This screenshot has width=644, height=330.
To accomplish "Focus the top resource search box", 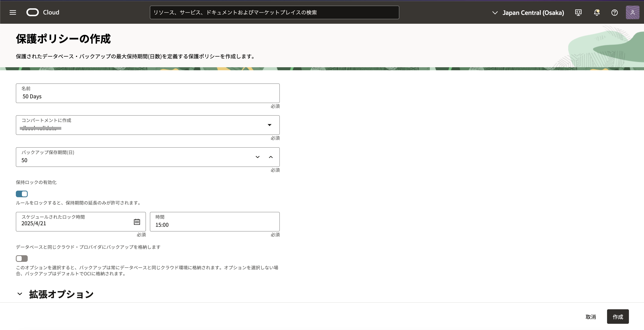I will [x=274, y=12].
